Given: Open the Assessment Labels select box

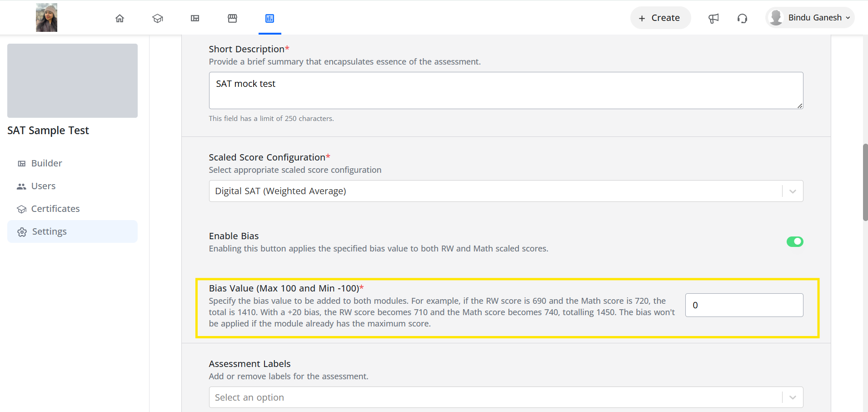Looking at the screenshot, I should click(x=506, y=397).
